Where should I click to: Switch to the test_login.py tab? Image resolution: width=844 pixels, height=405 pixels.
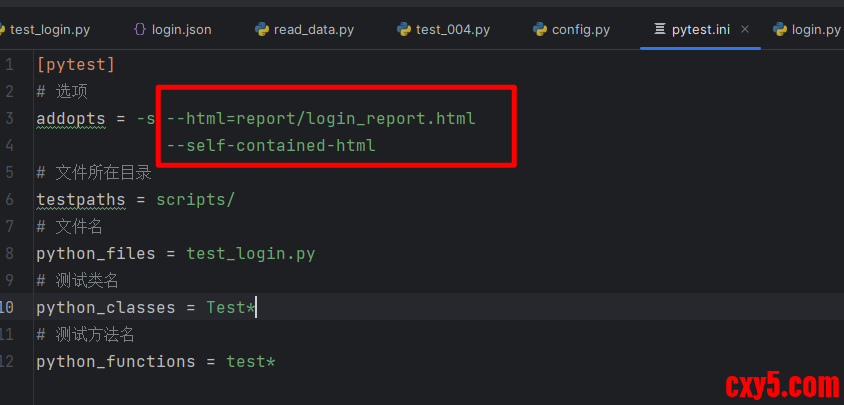pos(50,29)
